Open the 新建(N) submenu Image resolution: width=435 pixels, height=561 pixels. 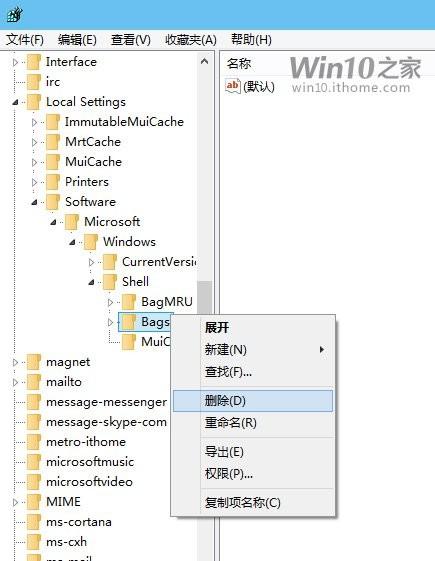point(253,350)
